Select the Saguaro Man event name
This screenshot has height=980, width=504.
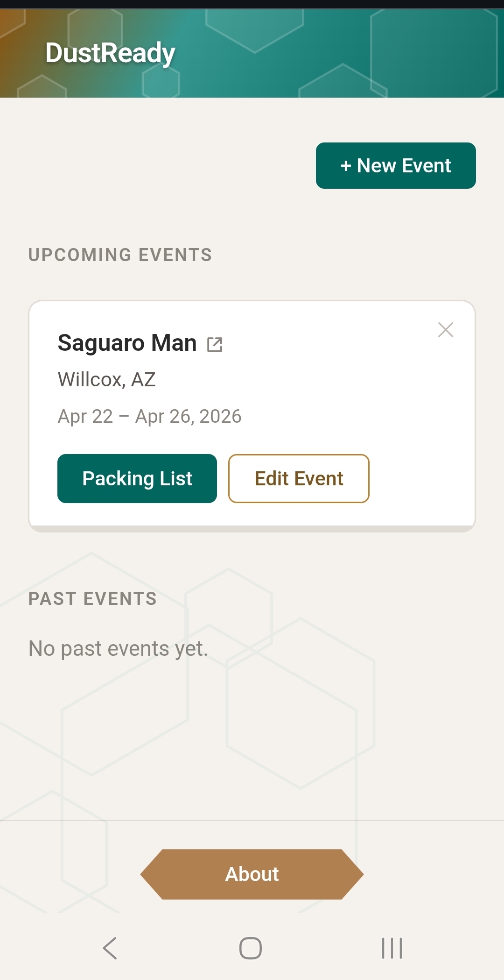point(127,343)
